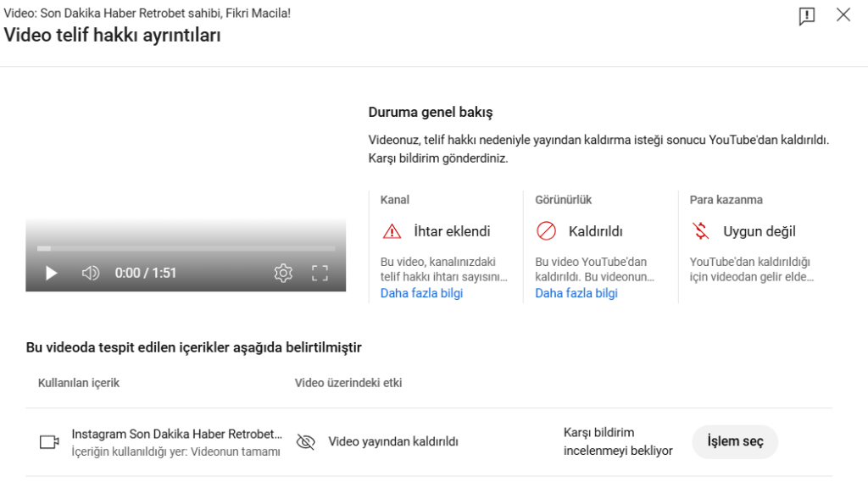Open the İşlem seç actions button
The height and width of the screenshot is (493, 868).
(735, 441)
